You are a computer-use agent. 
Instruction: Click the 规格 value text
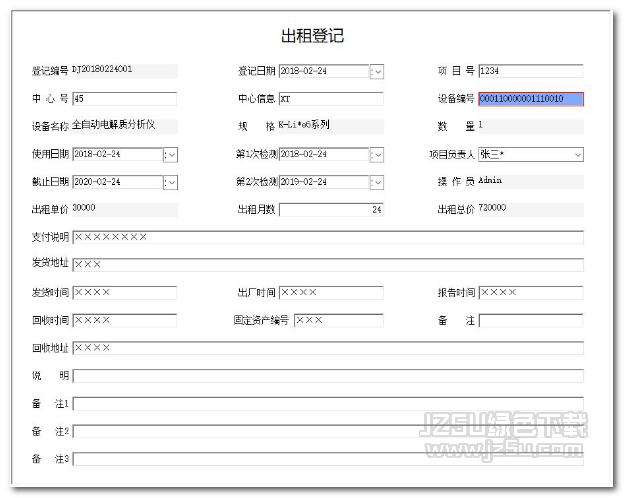pos(304,125)
